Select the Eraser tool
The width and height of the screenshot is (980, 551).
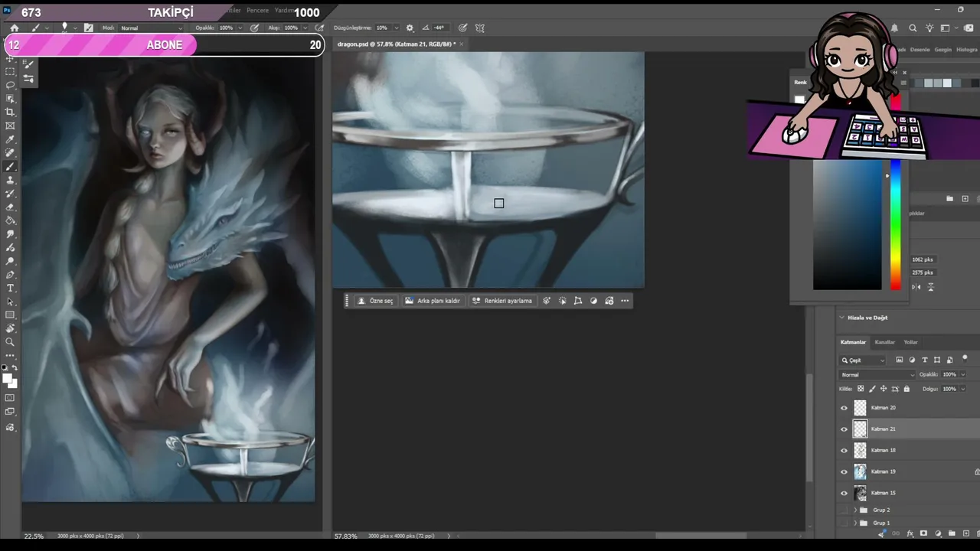click(10, 207)
